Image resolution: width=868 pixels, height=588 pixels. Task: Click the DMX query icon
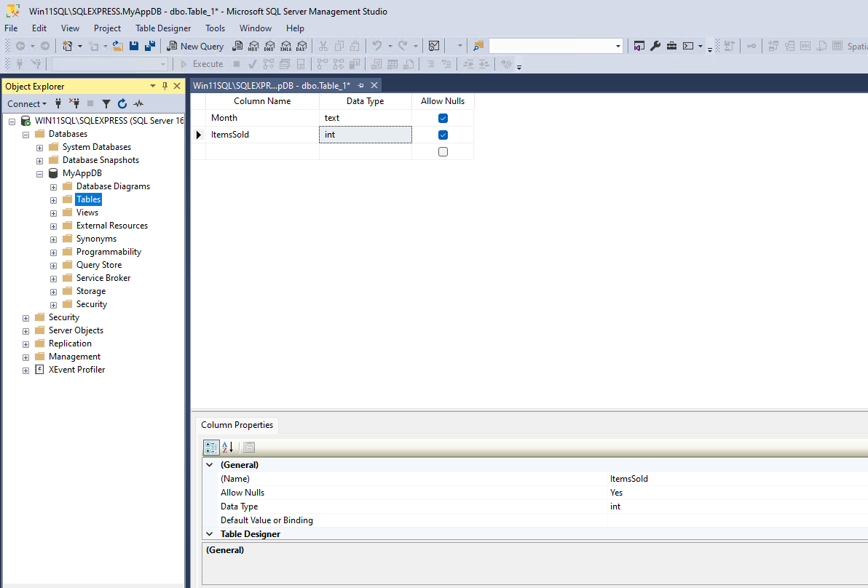pyautogui.click(x=269, y=46)
